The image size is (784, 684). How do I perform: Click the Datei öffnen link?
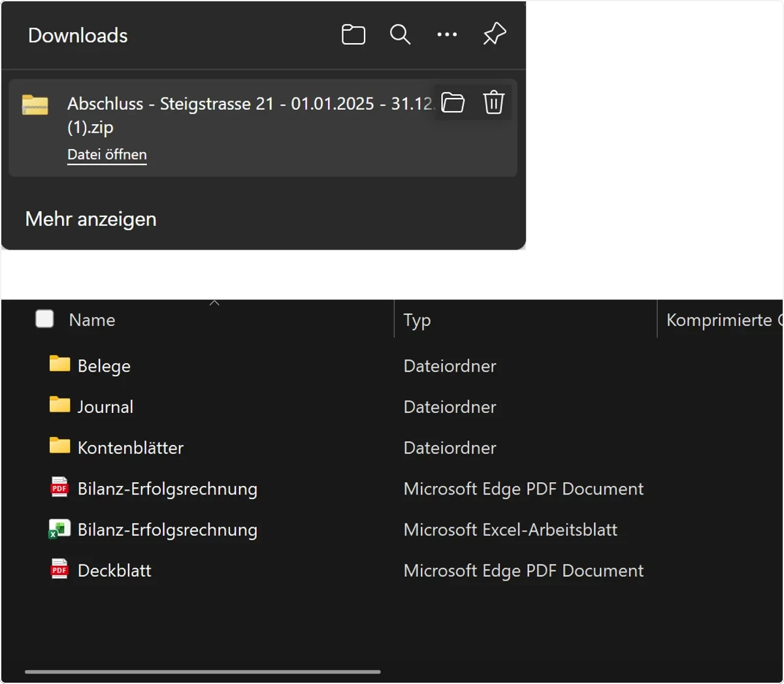point(107,155)
